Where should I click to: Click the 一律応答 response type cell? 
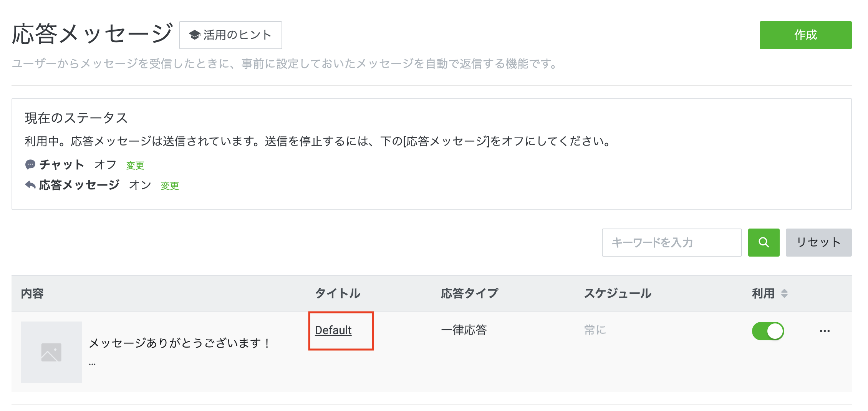[x=464, y=330]
